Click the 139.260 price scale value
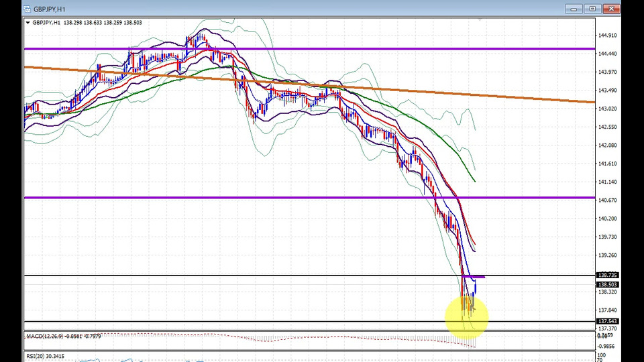The image size is (644, 362). coord(608,255)
